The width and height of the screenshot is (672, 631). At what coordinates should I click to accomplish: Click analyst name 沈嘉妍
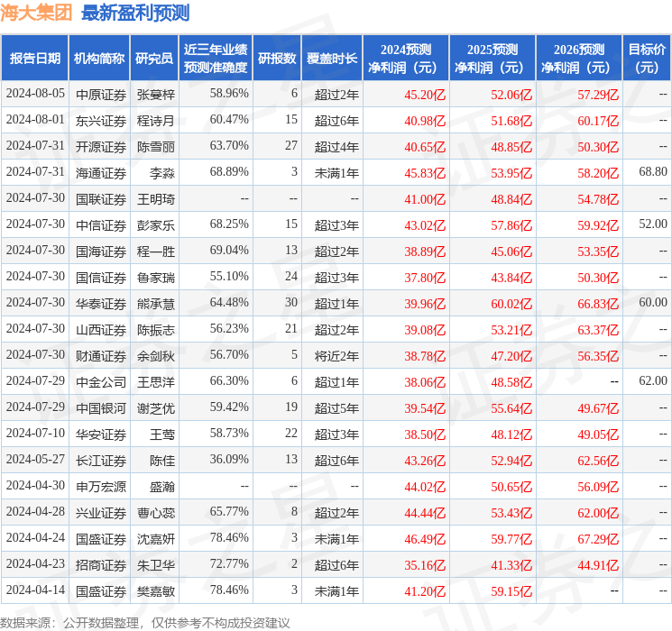click(156, 539)
